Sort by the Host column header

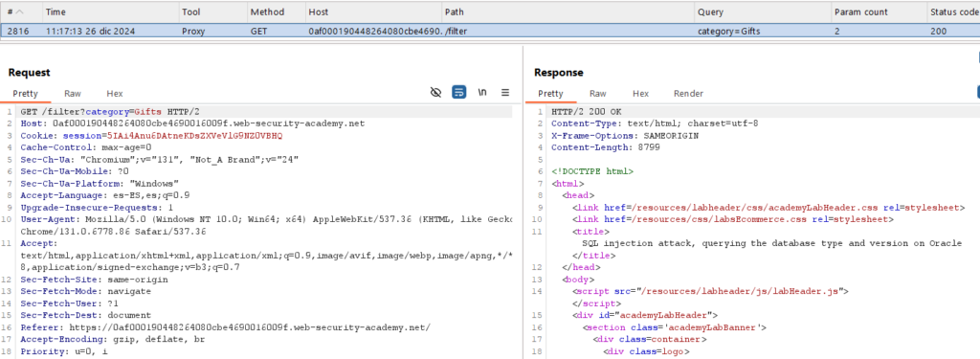373,11
